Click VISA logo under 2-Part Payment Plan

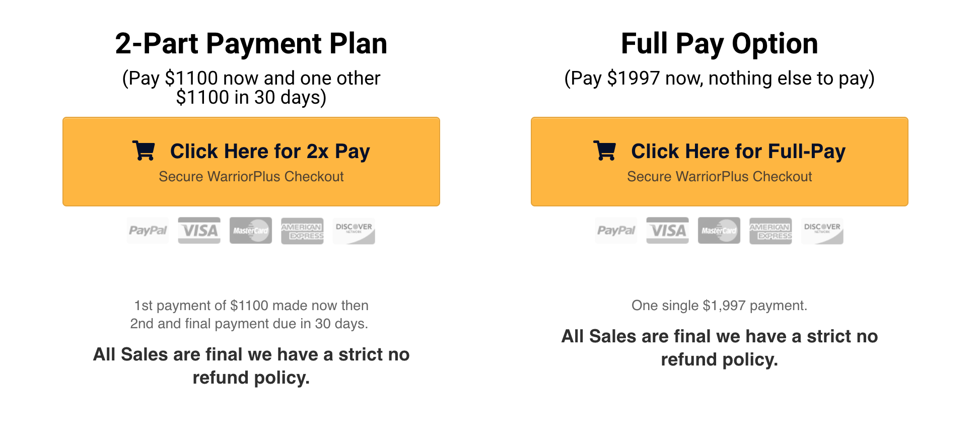coord(199,231)
